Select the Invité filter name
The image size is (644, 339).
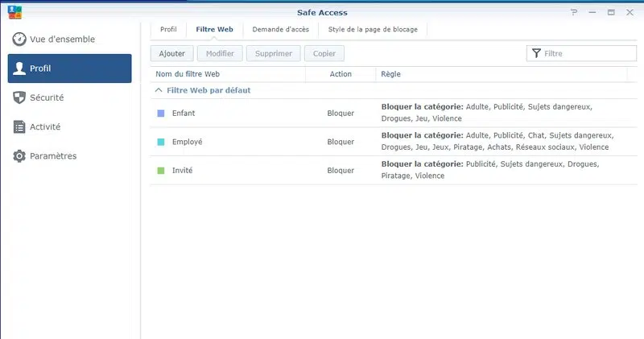coord(183,170)
